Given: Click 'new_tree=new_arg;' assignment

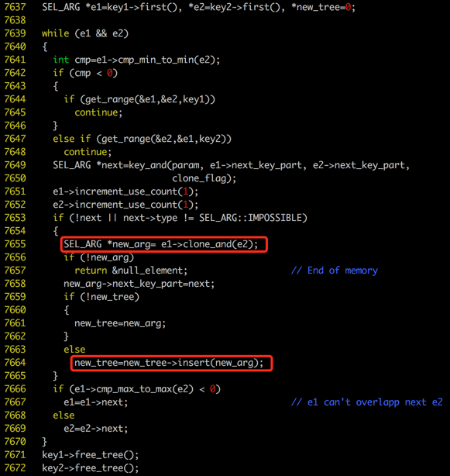Looking at the screenshot, I should coord(120,323).
